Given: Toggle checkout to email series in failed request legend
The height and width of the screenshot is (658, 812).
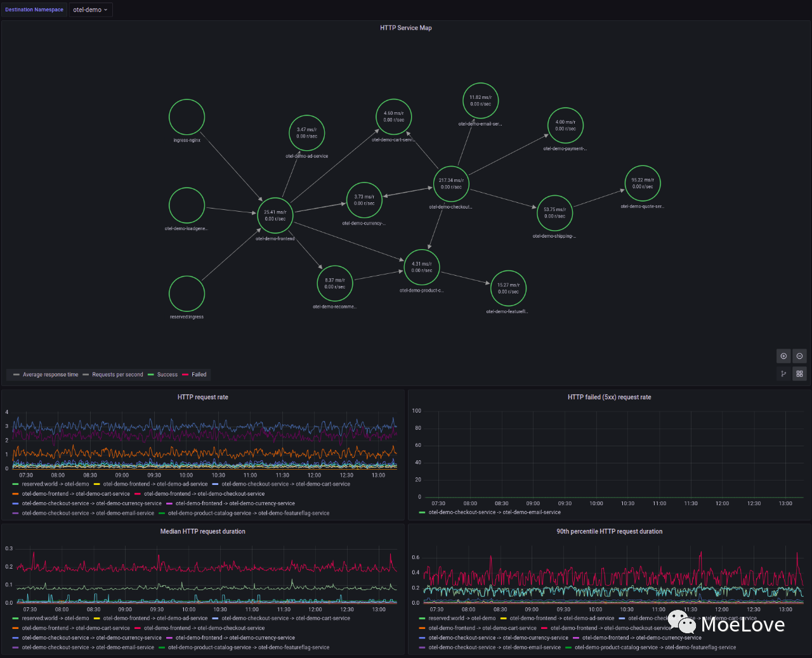Looking at the screenshot, I should point(494,512).
